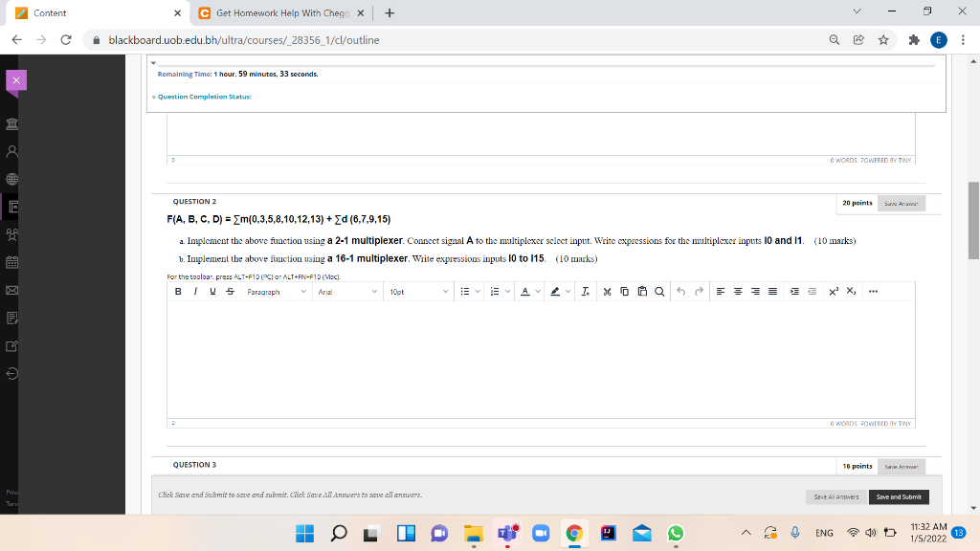Open the Organizations icon in sidebar
The height and width of the screenshot is (551, 980).
(x=11, y=235)
